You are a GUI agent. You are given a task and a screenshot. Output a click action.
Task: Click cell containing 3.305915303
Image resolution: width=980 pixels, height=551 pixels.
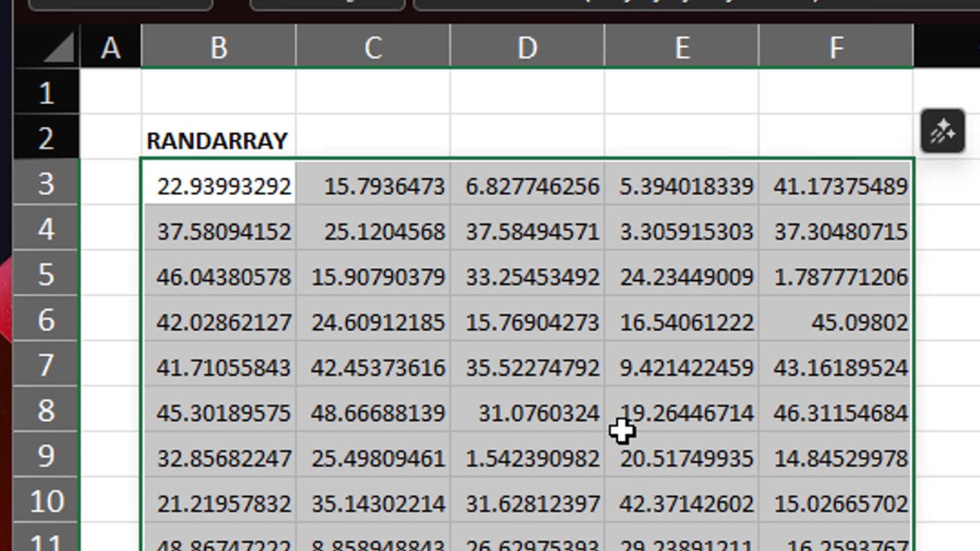pos(681,228)
